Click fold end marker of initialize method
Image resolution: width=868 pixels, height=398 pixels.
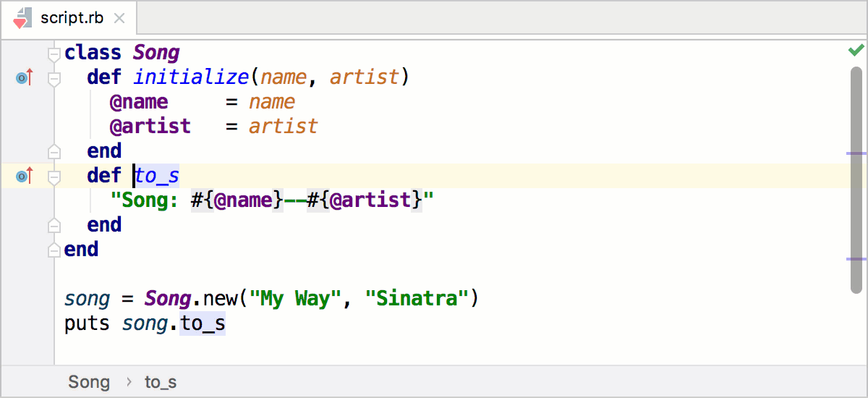[54, 151]
